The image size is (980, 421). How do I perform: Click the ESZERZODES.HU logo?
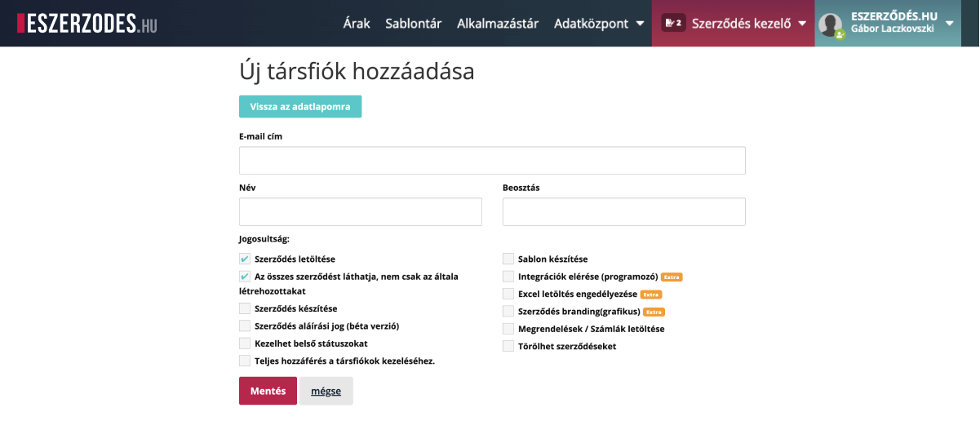(x=87, y=23)
